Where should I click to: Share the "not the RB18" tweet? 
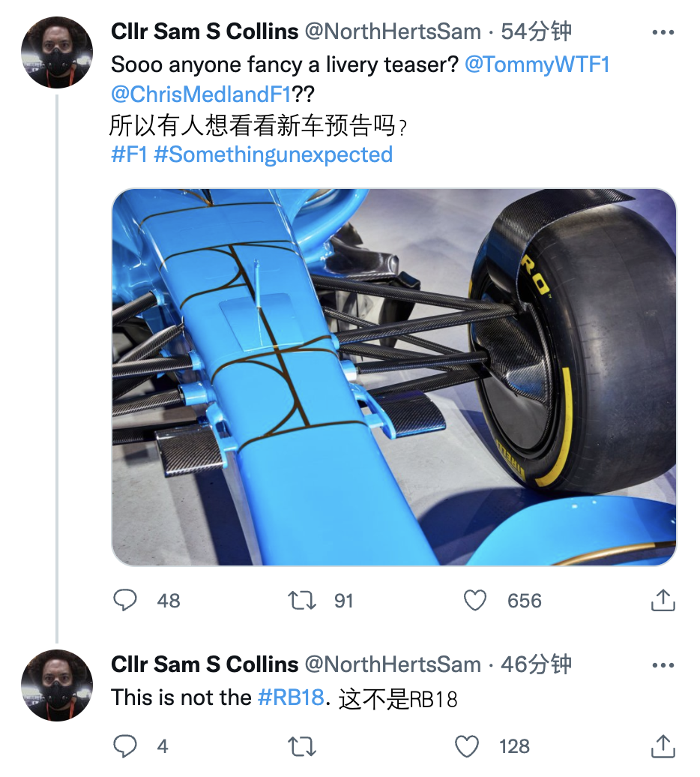click(662, 746)
